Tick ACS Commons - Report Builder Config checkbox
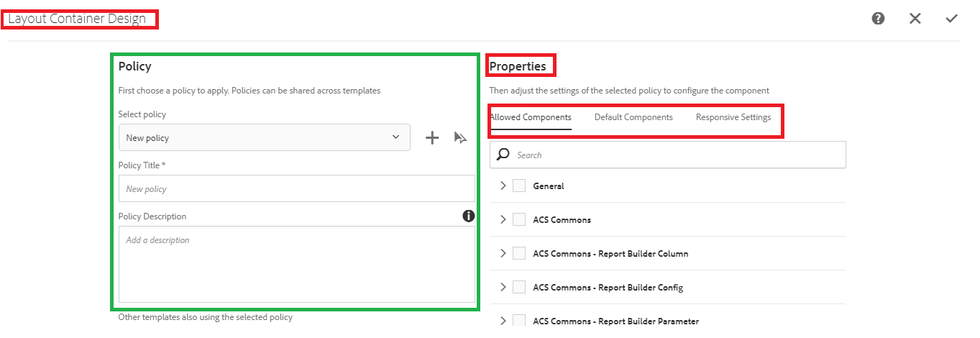This screenshot has height=338, width=980. [x=519, y=287]
